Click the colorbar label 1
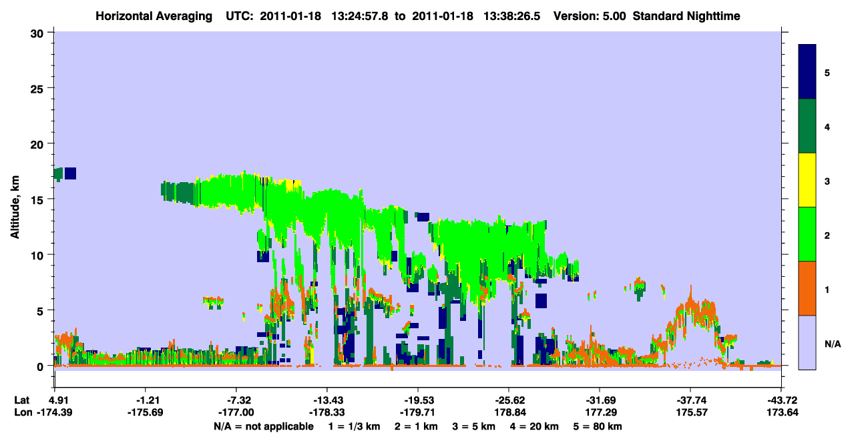Screen dimensions: 868x445 (x=827, y=289)
